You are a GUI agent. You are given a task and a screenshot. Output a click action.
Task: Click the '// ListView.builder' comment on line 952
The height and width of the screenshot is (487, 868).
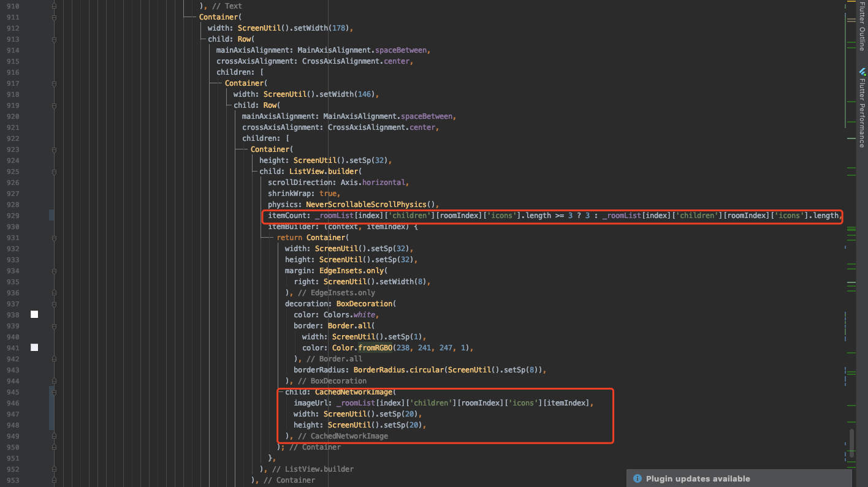313,469
